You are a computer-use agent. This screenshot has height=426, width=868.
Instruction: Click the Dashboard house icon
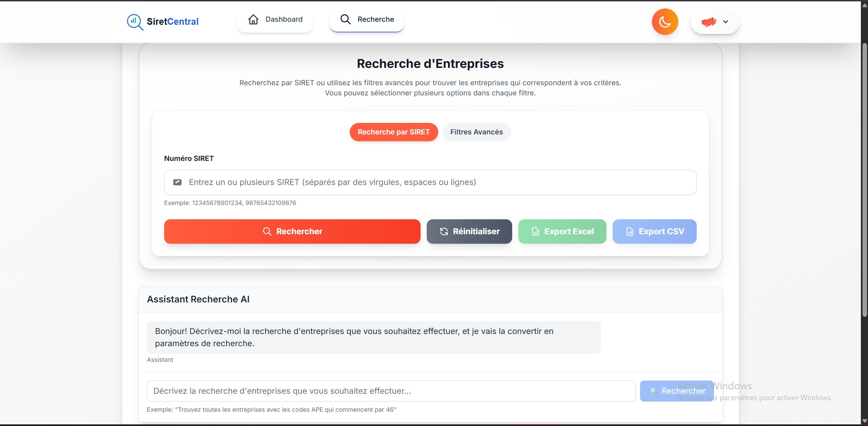click(x=253, y=19)
